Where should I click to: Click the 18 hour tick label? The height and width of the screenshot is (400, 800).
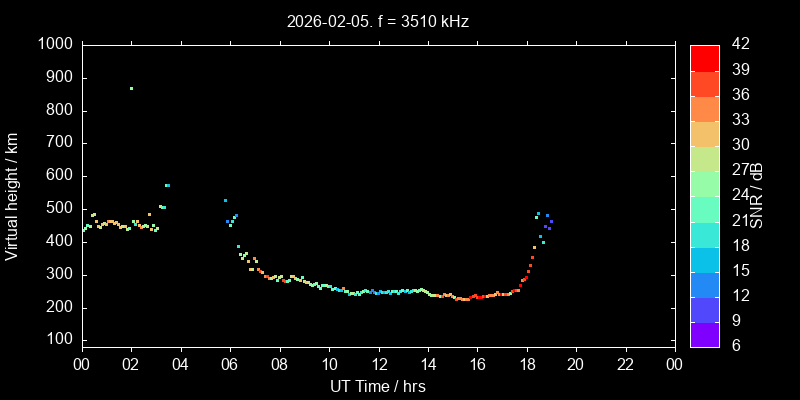[526, 363]
